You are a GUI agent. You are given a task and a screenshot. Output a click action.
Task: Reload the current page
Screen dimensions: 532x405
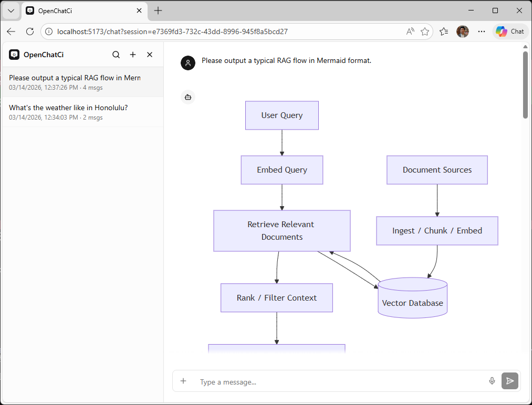click(x=30, y=31)
